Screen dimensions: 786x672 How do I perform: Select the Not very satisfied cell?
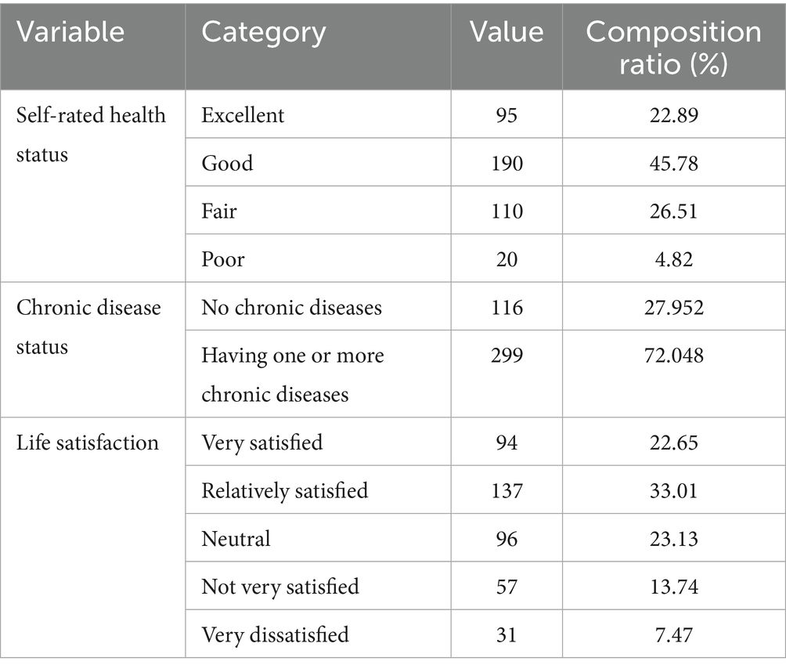tap(279, 586)
